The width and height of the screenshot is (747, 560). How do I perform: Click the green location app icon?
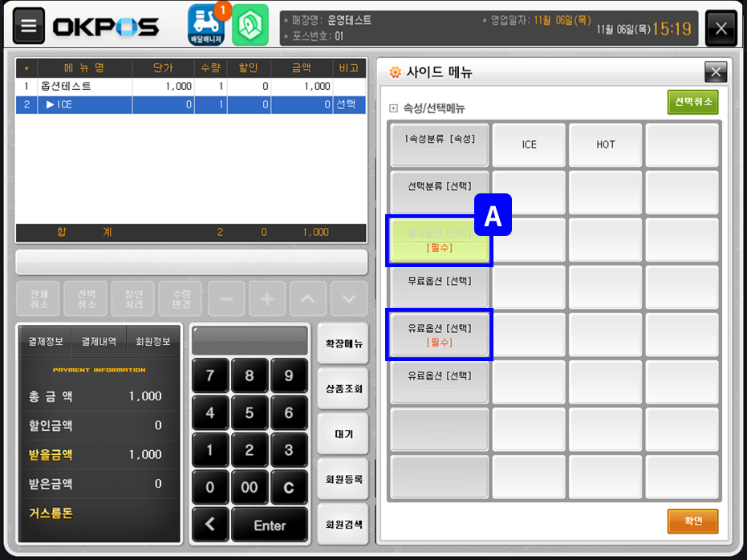point(250,26)
